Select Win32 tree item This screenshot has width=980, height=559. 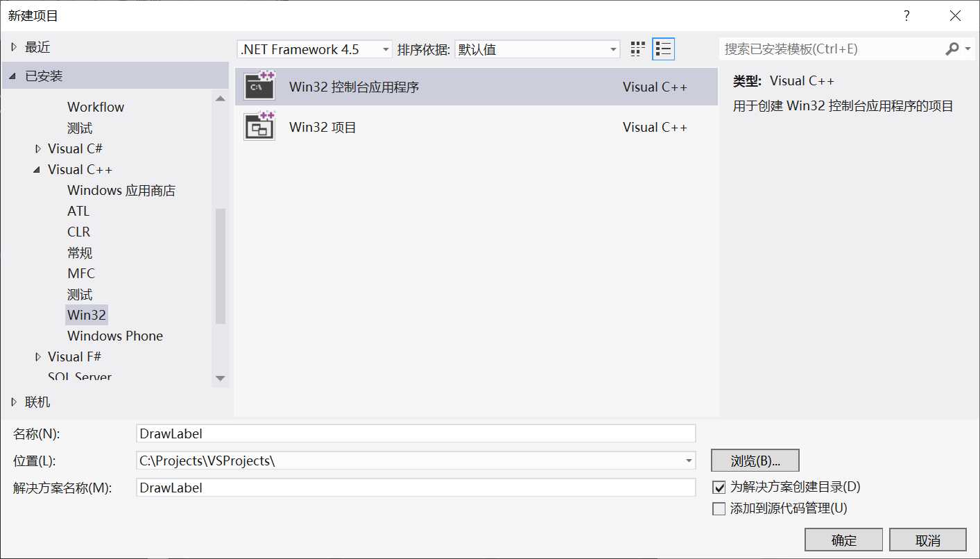coord(87,315)
